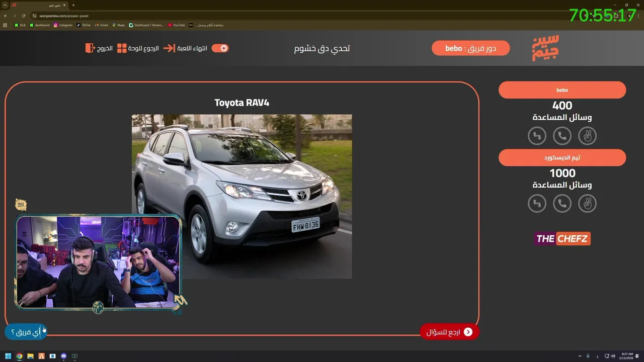Open File Explorer from the taskbar
The width and height of the screenshot is (644, 362).
click(x=30, y=356)
